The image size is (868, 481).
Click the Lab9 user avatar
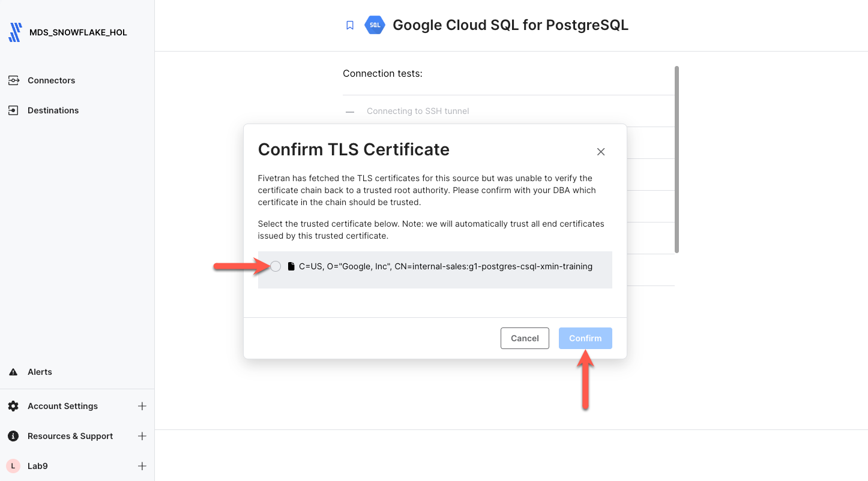13,466
